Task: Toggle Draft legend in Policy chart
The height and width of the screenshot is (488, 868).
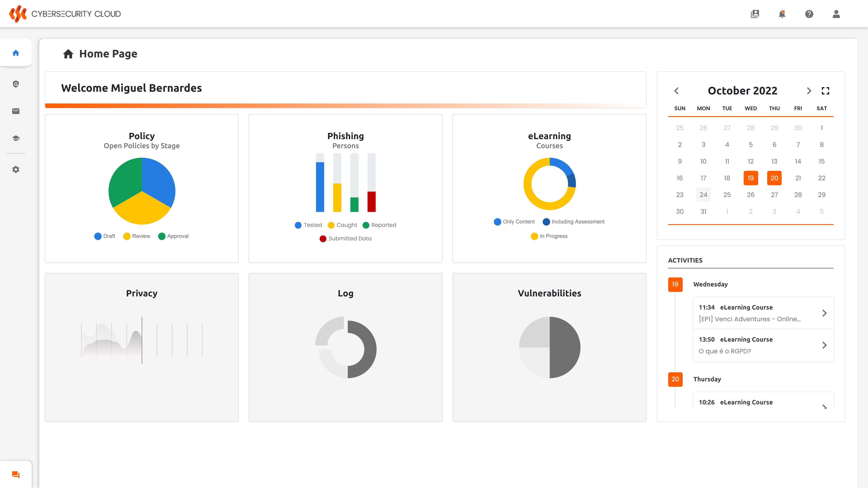Action: tap(105, 236)
